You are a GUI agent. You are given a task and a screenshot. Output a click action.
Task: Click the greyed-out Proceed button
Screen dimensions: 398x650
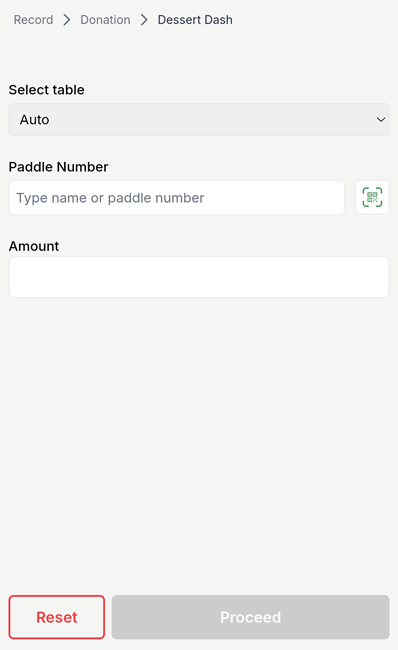click(x=250, y=617)
